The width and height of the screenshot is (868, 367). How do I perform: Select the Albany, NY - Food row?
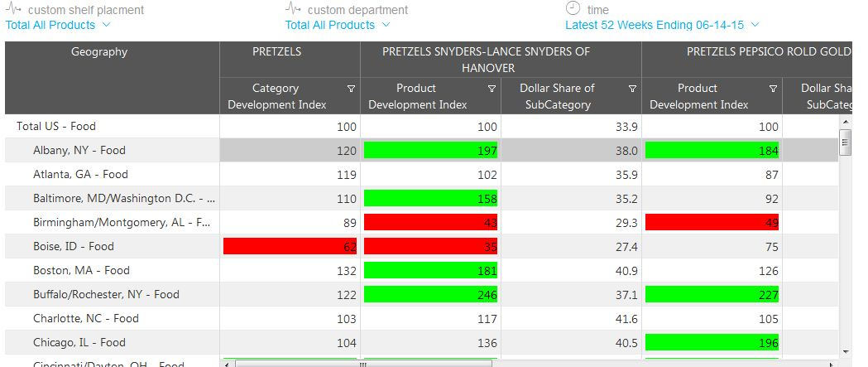(x=79, y=151)
